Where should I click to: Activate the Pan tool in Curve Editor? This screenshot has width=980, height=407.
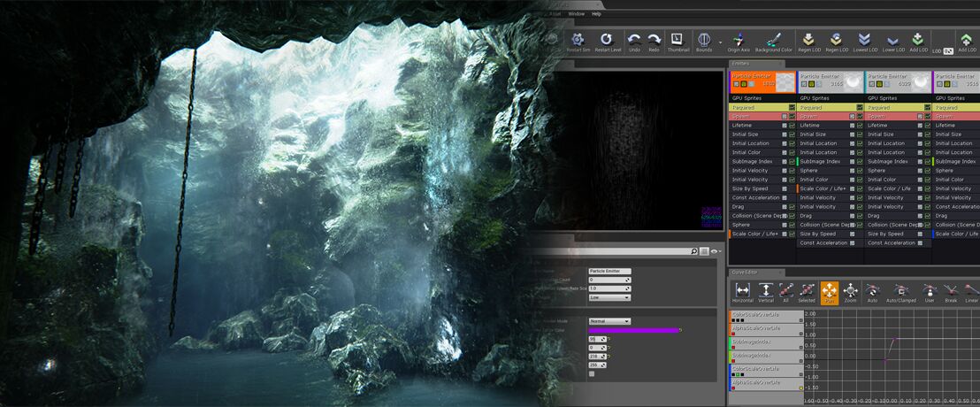[830, 290]
